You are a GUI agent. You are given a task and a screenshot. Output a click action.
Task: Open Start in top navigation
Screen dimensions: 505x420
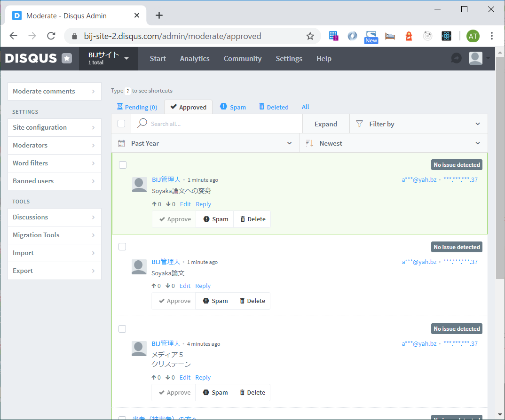click(x=158, y=59)
